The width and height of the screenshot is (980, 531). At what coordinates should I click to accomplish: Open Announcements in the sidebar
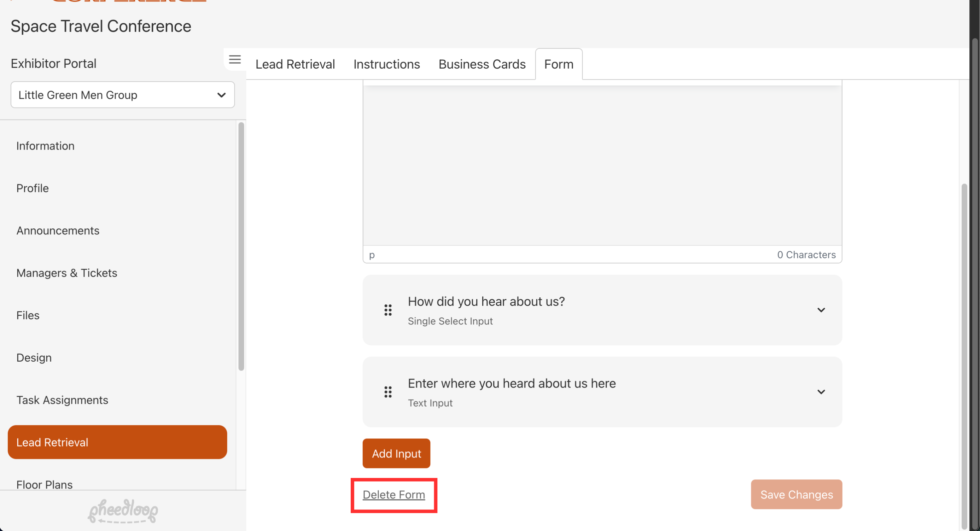pos(58,231)
